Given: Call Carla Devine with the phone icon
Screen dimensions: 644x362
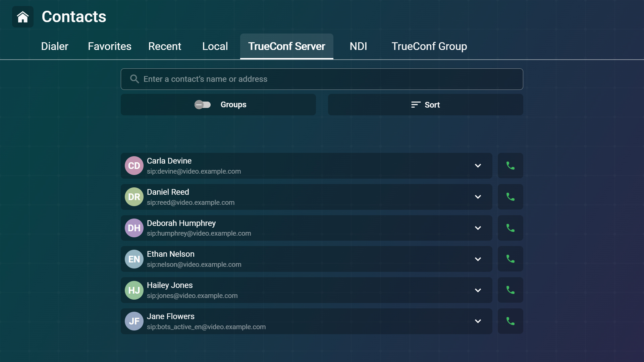Looking at the screenshot, I should click(x=510, y=166).
